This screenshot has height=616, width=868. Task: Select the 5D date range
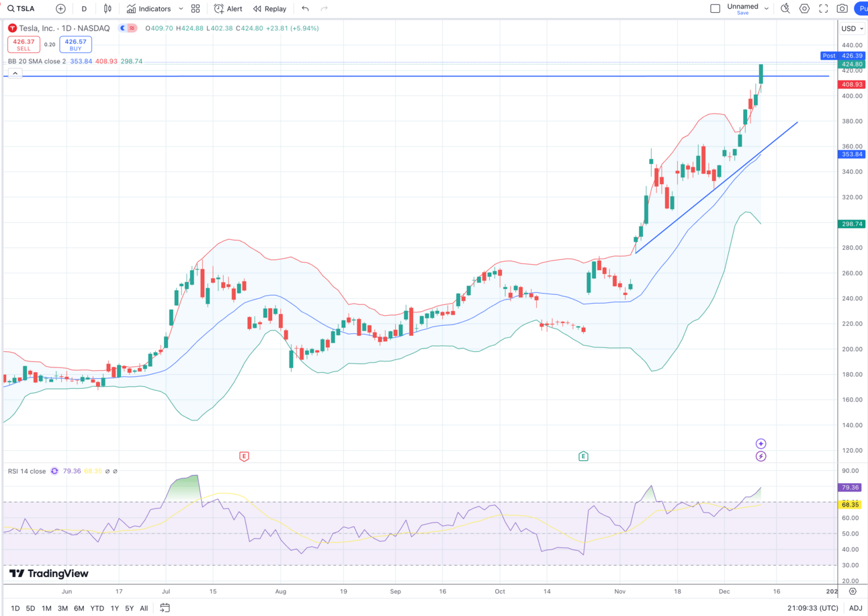(30, 609)
